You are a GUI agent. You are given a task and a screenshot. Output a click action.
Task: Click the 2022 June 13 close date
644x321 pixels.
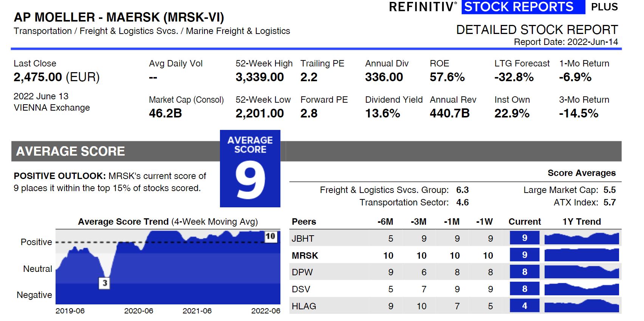click(41, 96)
